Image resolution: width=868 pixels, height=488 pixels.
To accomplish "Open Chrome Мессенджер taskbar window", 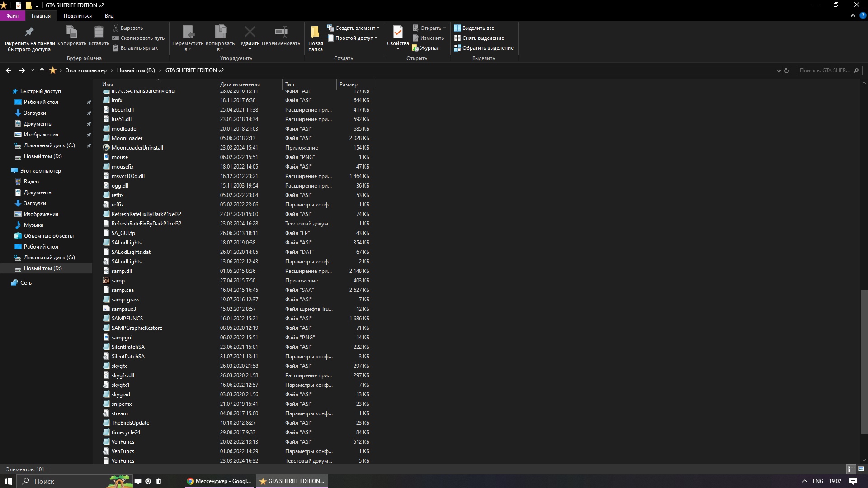I will [x=219, y=481].
